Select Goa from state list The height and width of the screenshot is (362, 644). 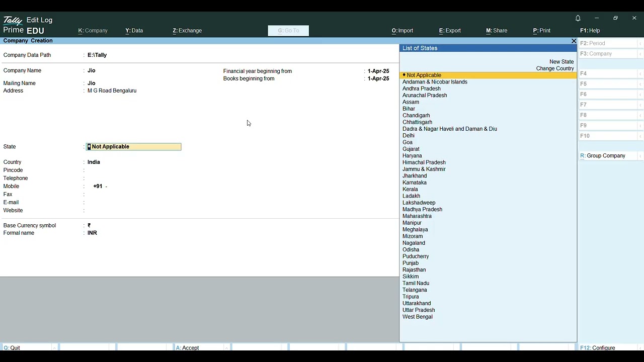[x=408, y=142]
